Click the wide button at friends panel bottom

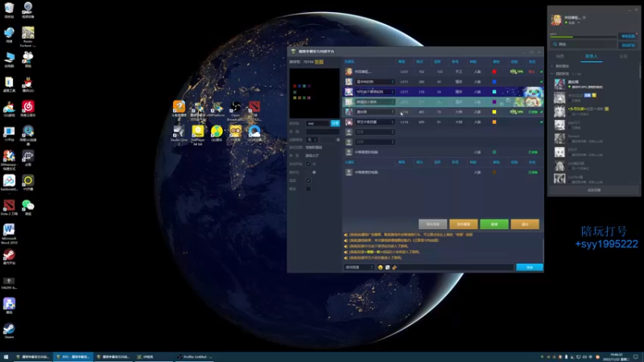[x=594, y=190]
